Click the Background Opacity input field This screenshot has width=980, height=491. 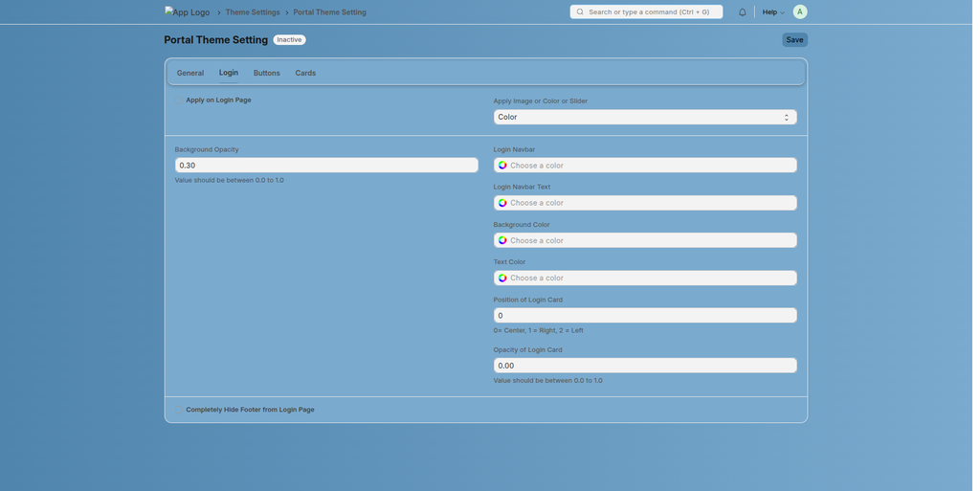click(x=325, y=166)
